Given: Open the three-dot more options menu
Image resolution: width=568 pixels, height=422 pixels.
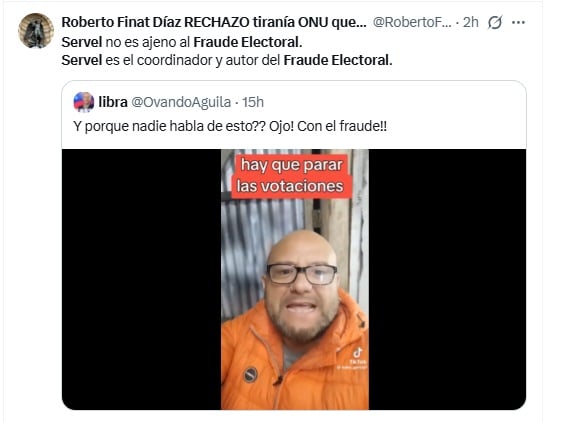Looking at the screenshot, I should 518,22.
